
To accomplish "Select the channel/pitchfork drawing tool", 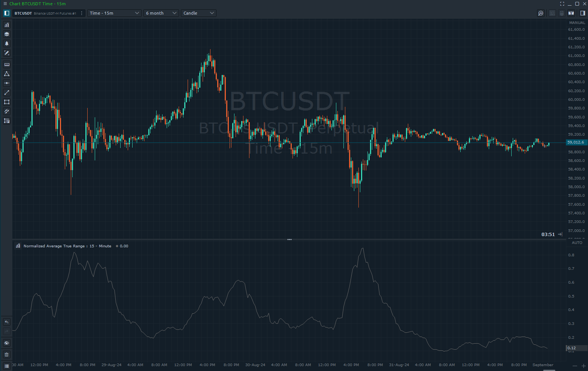I will [x=7, y=111].
